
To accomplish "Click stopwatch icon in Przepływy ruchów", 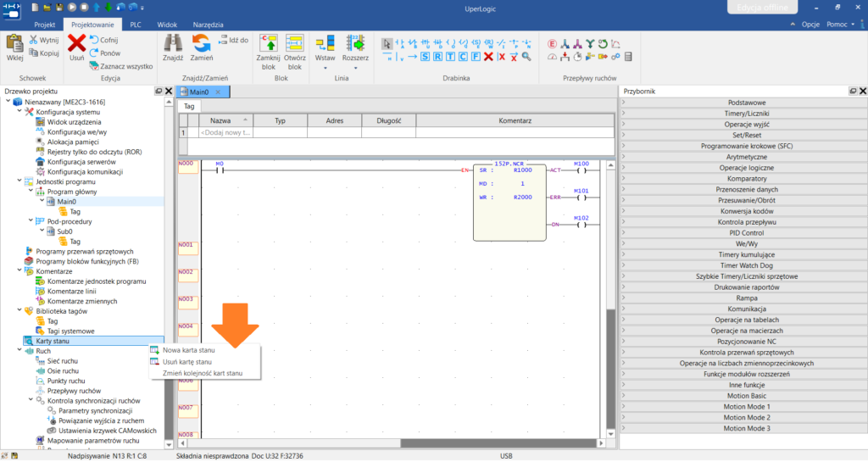I will click(x=577, y=57).
